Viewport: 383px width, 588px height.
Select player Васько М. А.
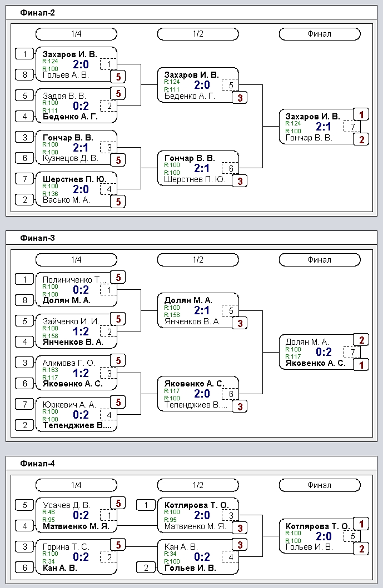pos(66,200)
